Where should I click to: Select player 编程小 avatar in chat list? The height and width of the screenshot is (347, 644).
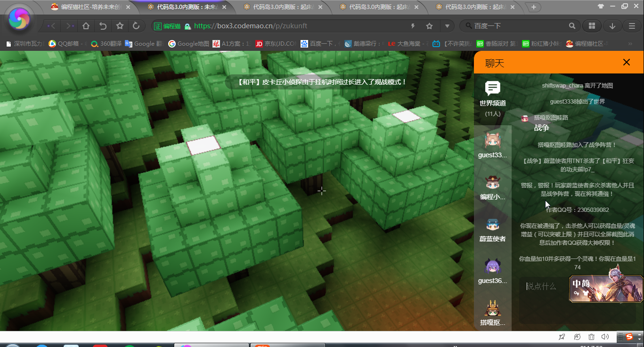coord(493,183)
